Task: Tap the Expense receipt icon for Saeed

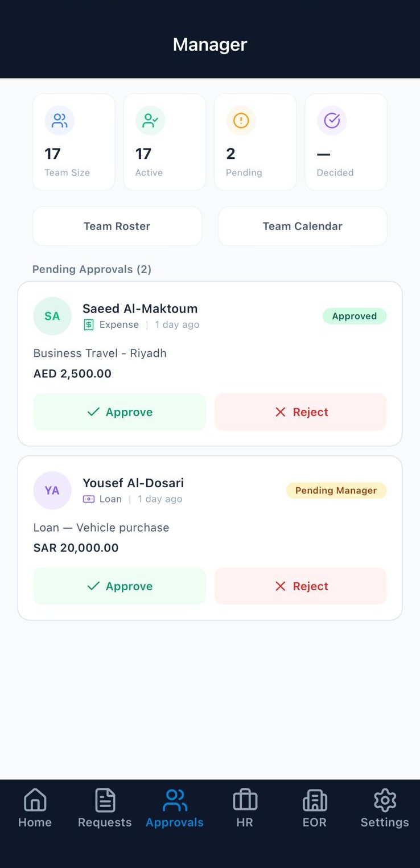Action: [x=89, y=325]
